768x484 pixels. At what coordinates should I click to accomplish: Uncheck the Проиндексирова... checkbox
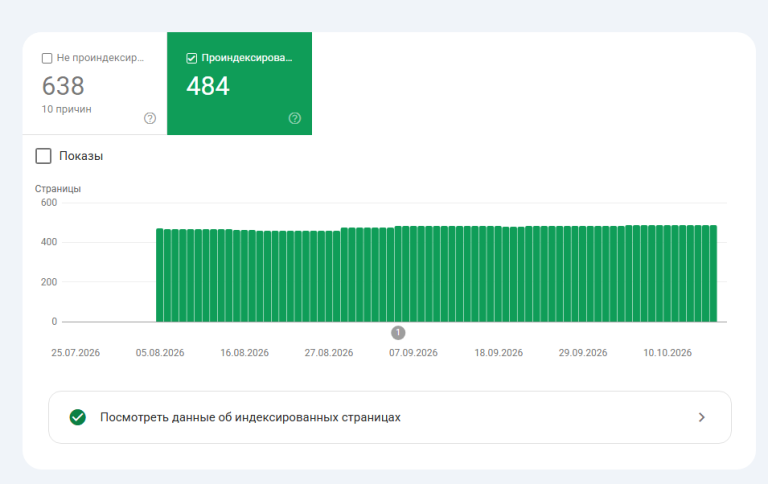(x=192, y=58)
